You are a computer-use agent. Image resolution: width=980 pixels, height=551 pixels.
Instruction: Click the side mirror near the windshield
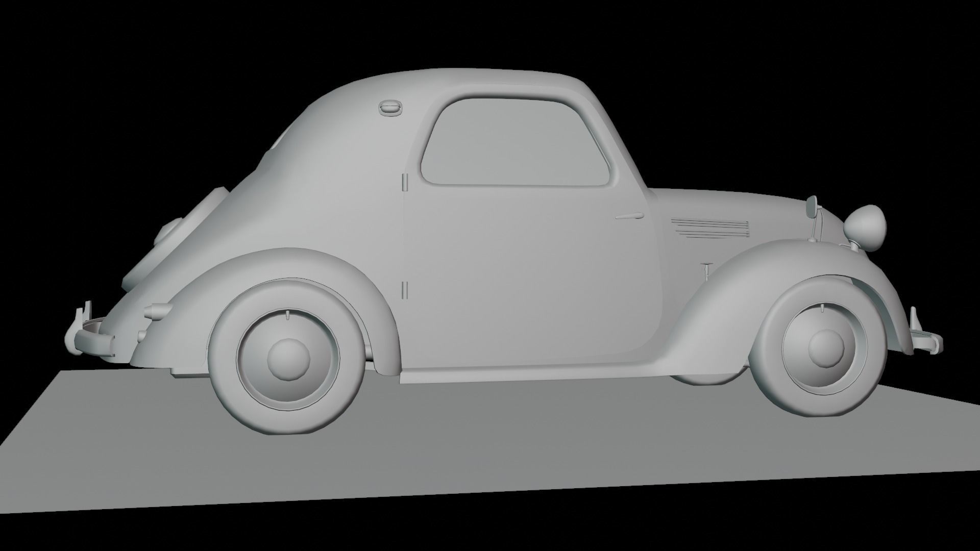click(x=812, y=206)
